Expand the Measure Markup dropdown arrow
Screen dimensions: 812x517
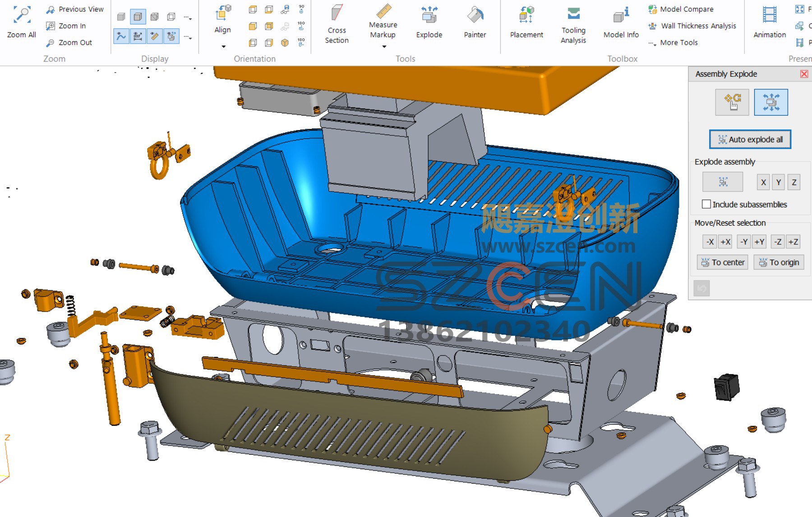pos(384,46)
